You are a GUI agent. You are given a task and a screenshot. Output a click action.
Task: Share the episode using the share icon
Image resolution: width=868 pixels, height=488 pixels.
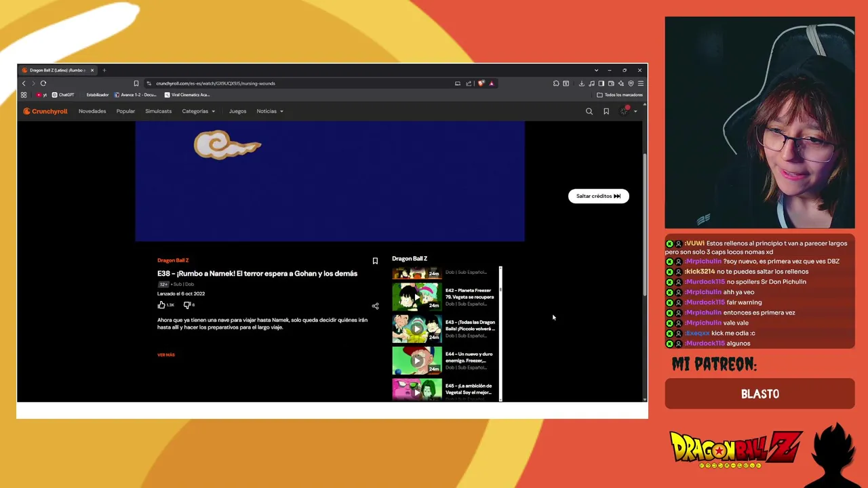coord(375,306)
